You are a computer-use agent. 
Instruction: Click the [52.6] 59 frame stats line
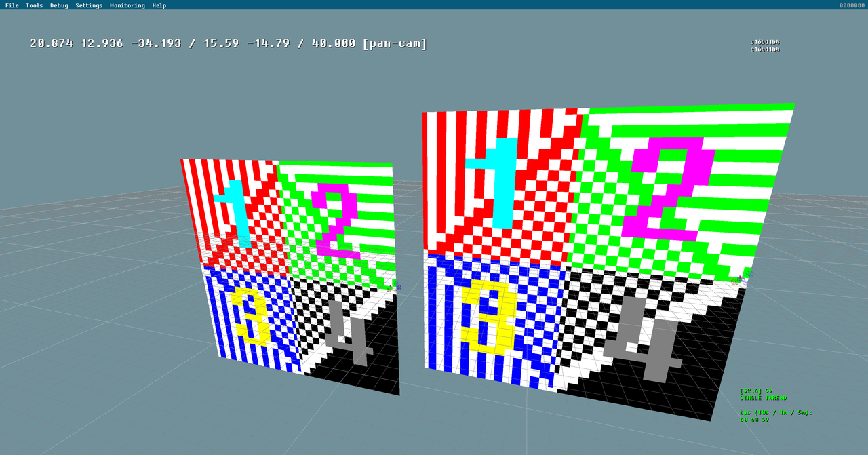756,391
